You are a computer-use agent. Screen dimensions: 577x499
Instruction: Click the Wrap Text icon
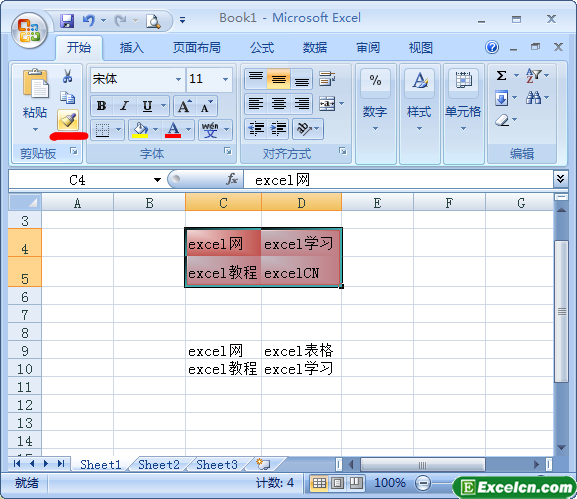327,79
